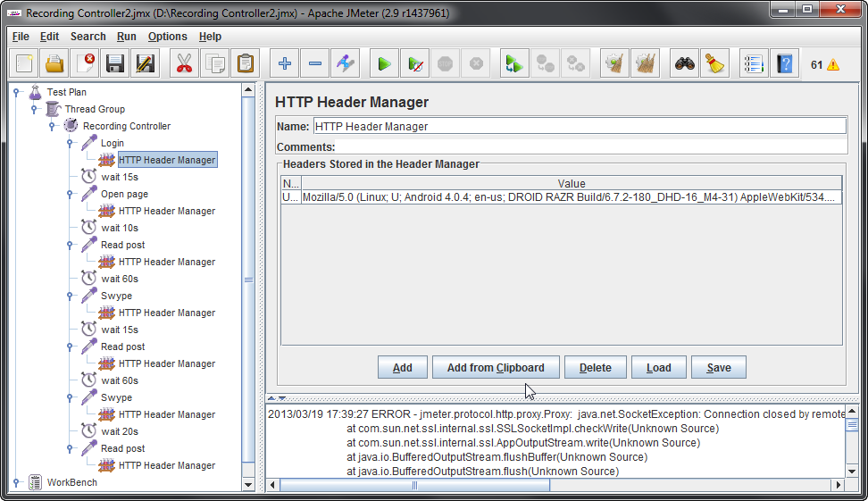The image size is (868, 501).
Task: Click the blue minus Collapse All icon
Action: click(x=315, y=63)
